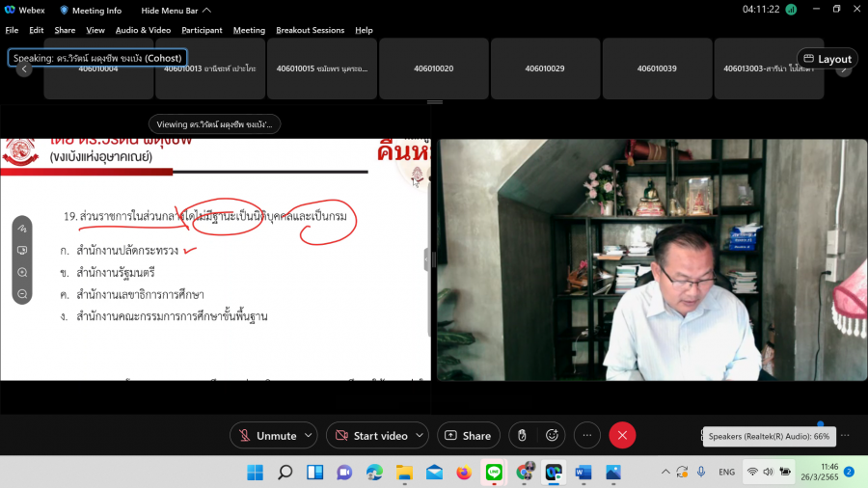Open the Breakout Sessions menu
This screenshot has width=868, height=488.
[x=310, y=30]
